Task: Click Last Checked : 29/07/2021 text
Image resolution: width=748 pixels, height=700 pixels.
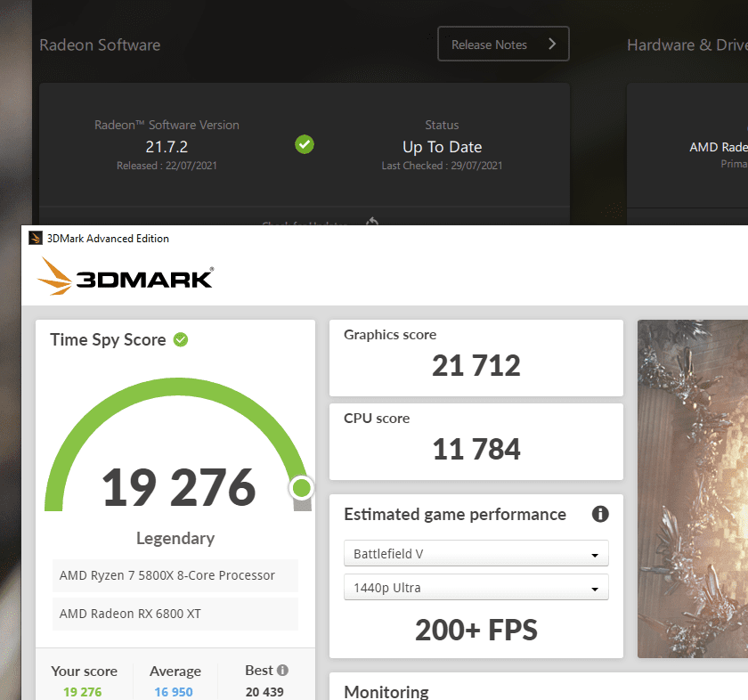Action: pos(442,166)
